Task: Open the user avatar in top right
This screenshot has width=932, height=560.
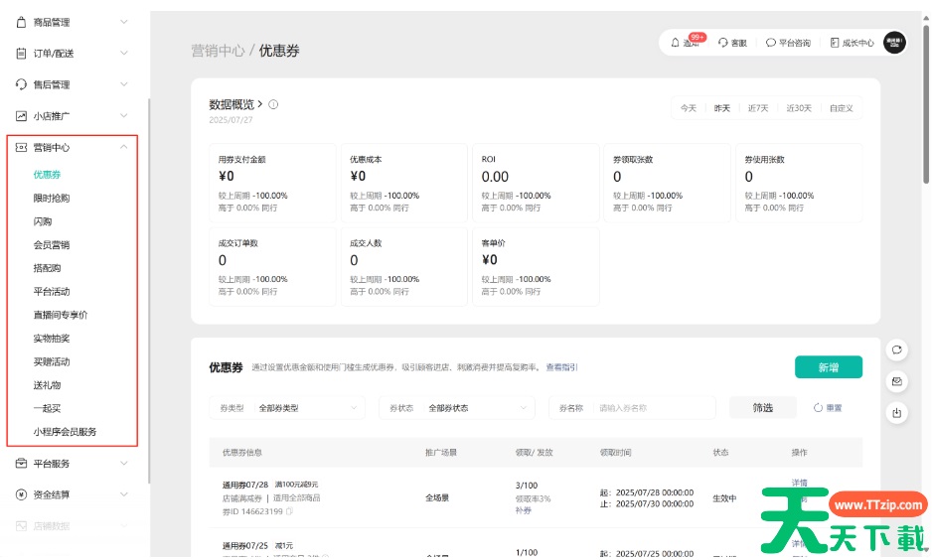Action: tap(894, 43)
